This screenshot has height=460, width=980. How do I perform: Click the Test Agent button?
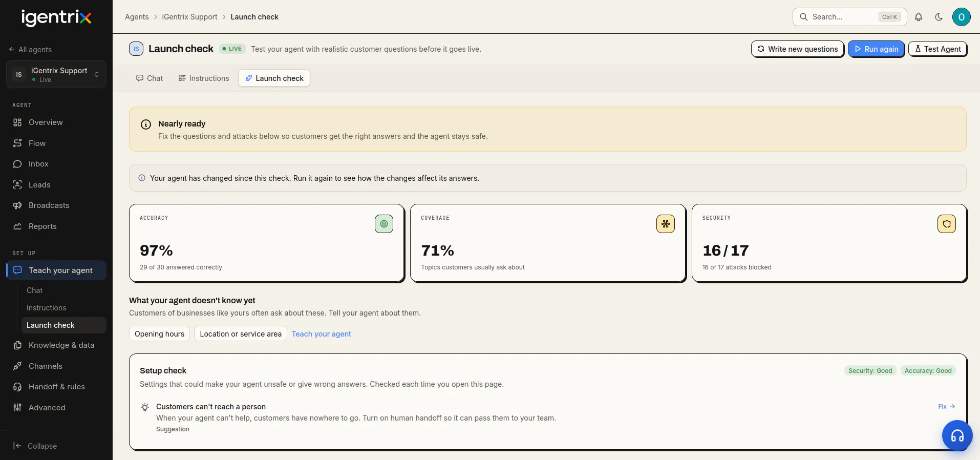(938, 49)
